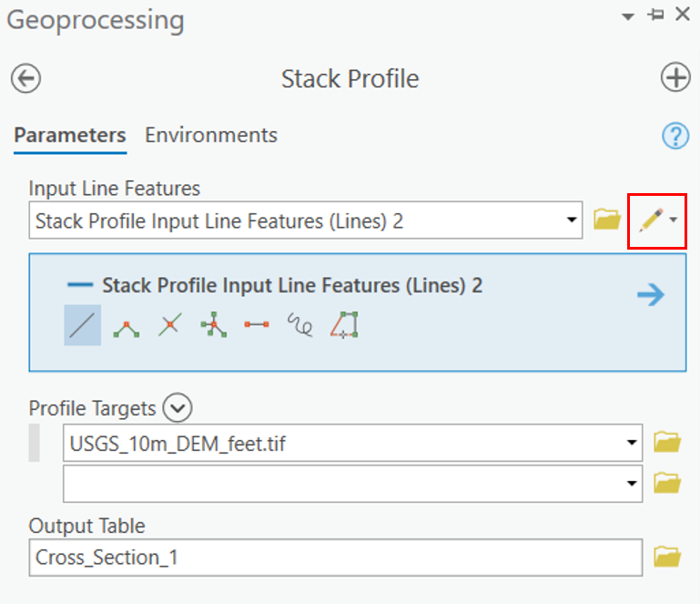Browse folder for Input Line Features
The height and width of the screenshot is (604, 700).
(607, 220)
